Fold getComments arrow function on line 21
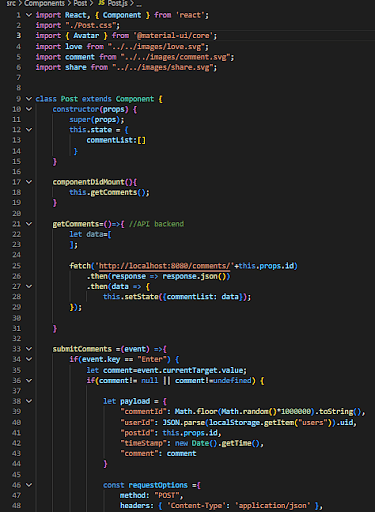The image size is (375, 512). [29, 224]
